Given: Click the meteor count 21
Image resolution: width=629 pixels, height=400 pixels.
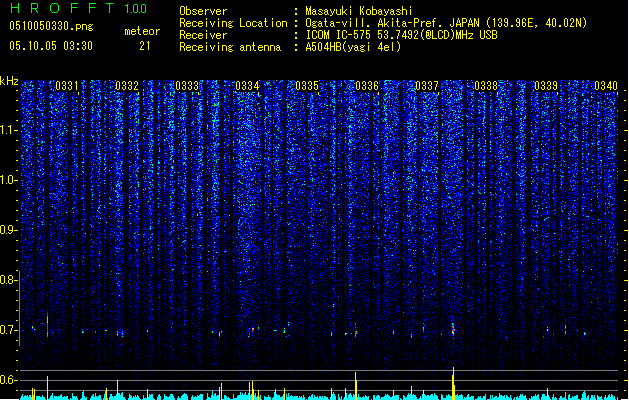Looking at the screenshot, I should 144,46.
